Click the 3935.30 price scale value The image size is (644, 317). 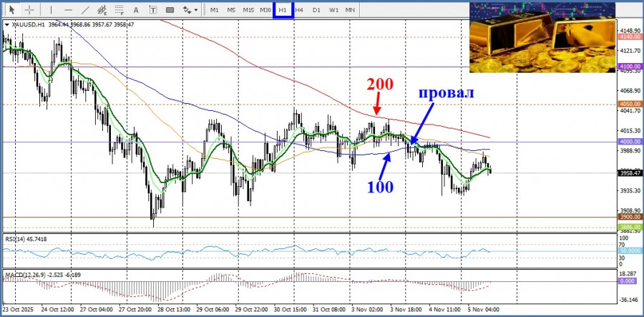(629, 190)
